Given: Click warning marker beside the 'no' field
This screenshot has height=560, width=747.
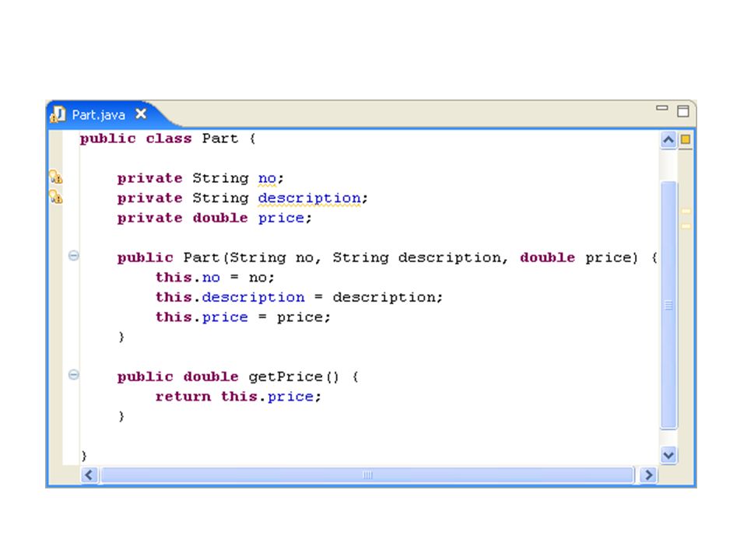Looking at the screenshot, I should 56,177.
